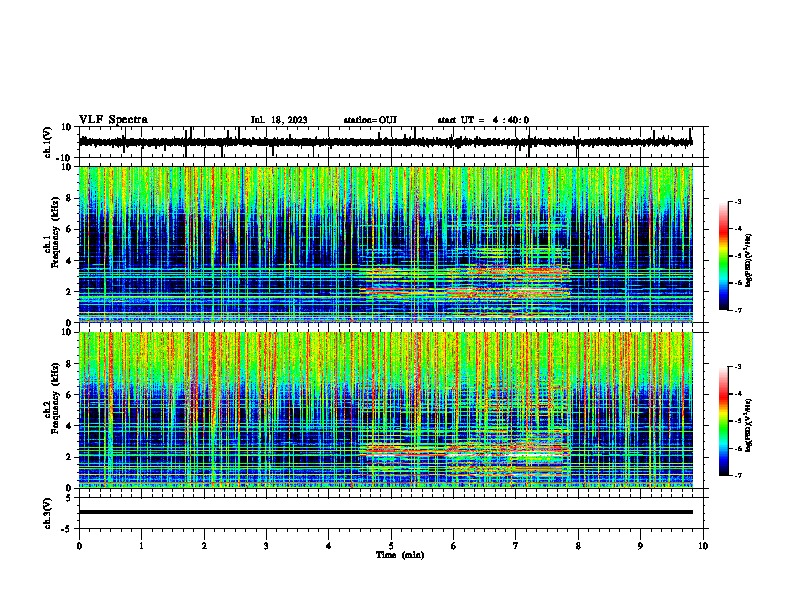Screen dimensions: 792x612
Task: Click time axis tick label "2"
Action: point(204,546)
